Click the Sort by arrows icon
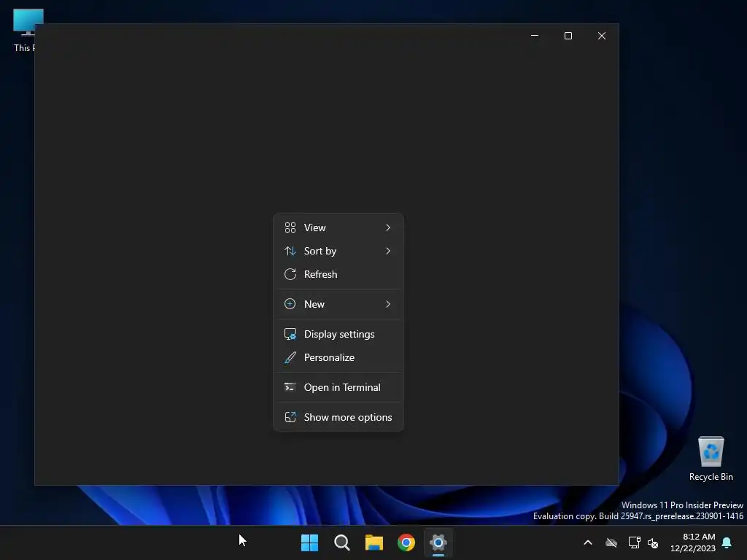747x560 pixels. pos(290,251)
